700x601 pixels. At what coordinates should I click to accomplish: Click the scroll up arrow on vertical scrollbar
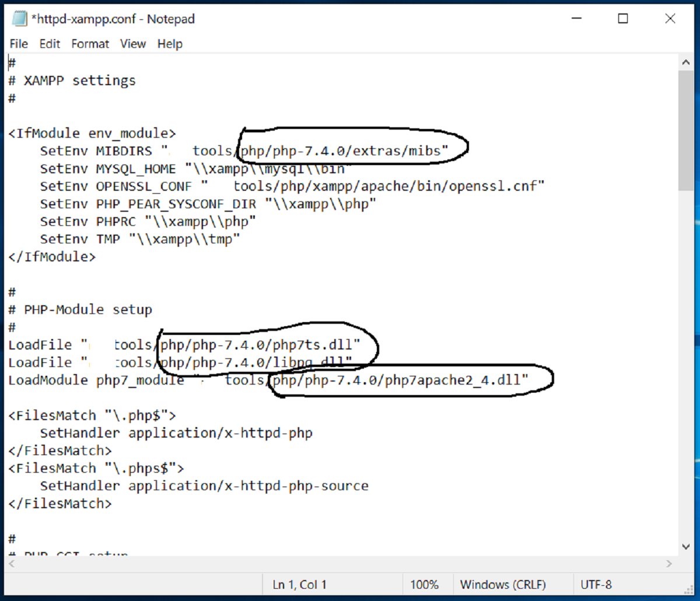coord(686,61)
